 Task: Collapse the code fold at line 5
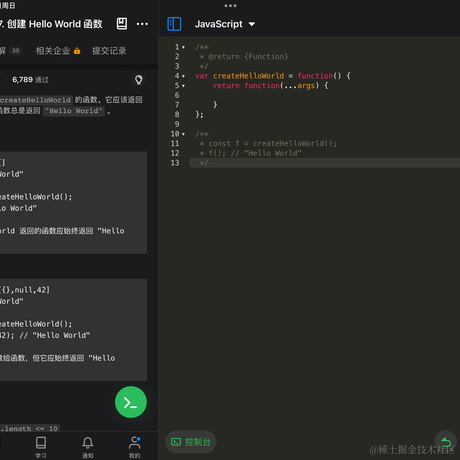click(x=183, y=86)
